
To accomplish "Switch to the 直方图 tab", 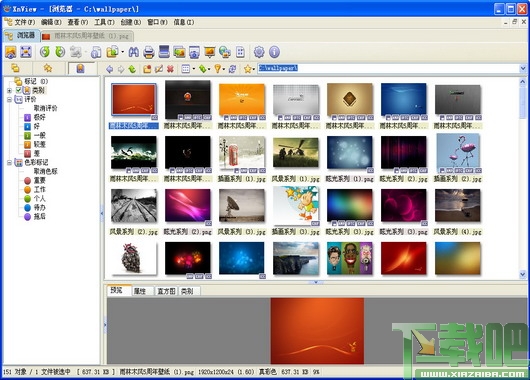I will tap(166, 291).
